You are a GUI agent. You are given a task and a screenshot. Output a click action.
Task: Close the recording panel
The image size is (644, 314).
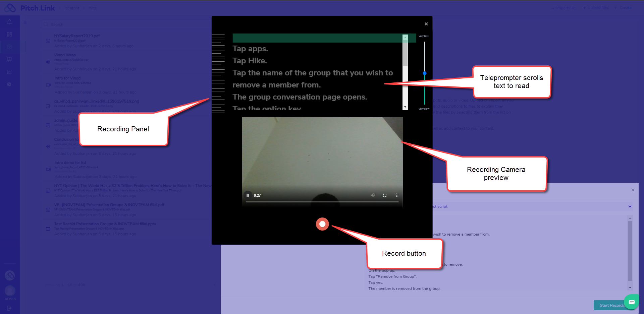coord(426,24)
